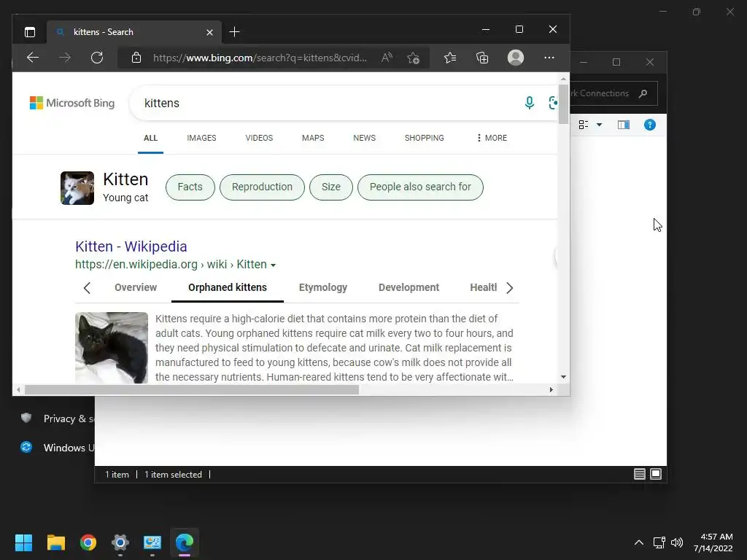747x560 pixels.
Task: Expand the MORE search categories menu
Action: [492, 138]
